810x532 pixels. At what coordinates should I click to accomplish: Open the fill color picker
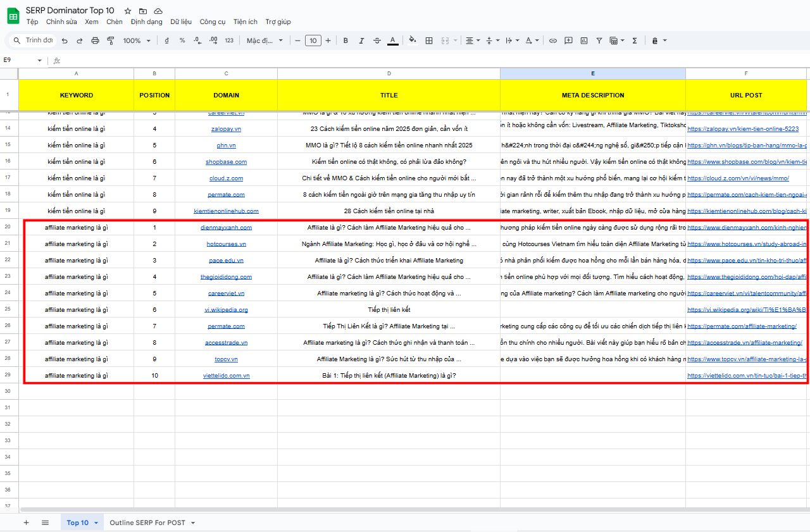click(x=413, y=40)
